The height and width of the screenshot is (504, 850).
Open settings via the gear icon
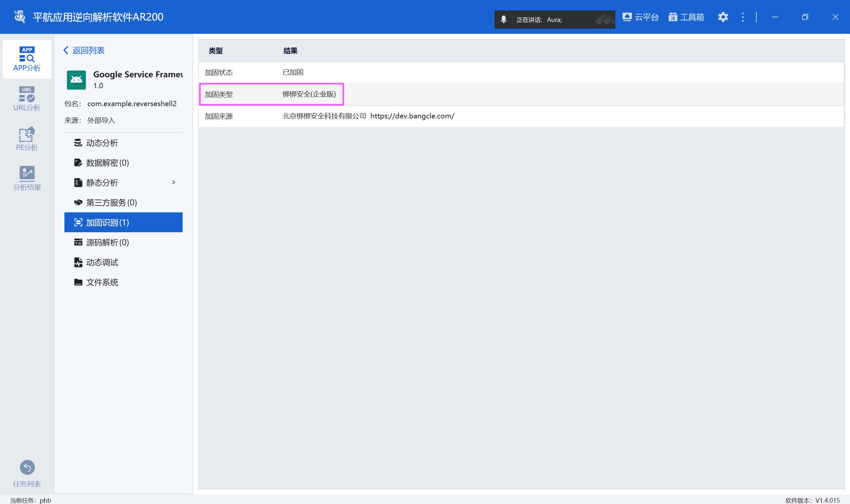[723, 17]
